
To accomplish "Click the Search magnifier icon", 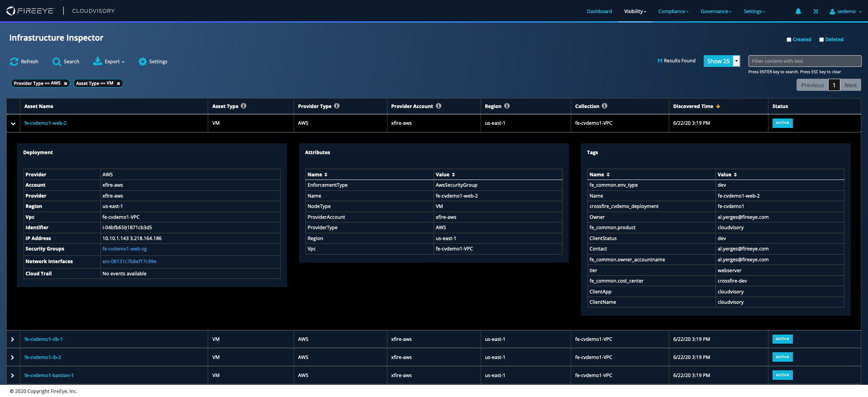I will (57, 61).
